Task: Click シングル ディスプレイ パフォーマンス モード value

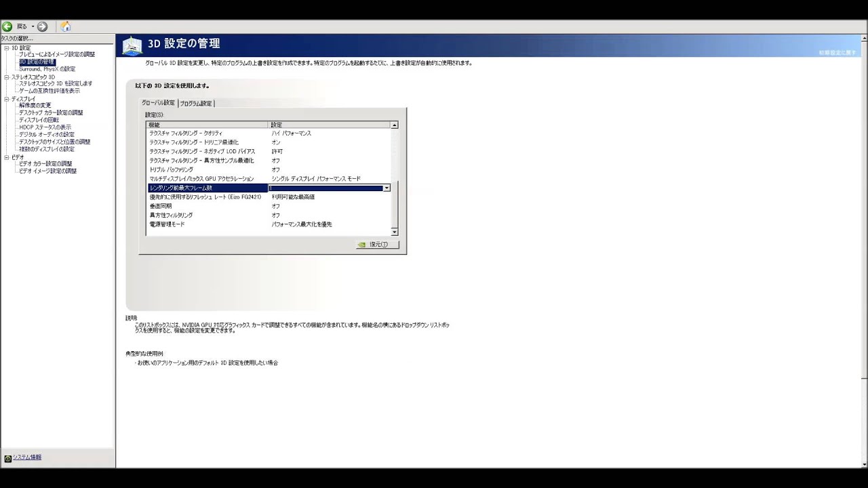Action: (316, 179)
